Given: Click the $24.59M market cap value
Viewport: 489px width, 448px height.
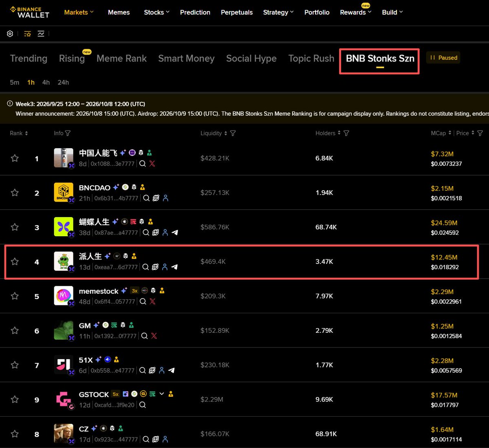Looking at the screenshot, I should 444,223.
